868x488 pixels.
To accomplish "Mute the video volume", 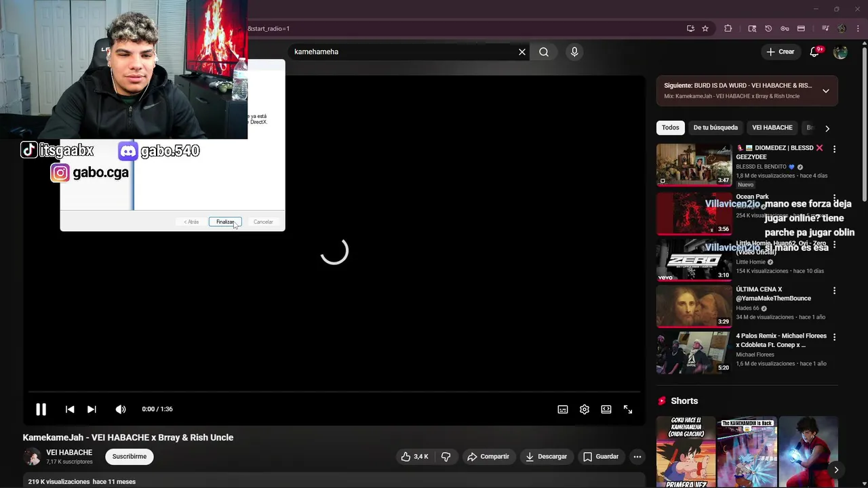I will 121,409.
